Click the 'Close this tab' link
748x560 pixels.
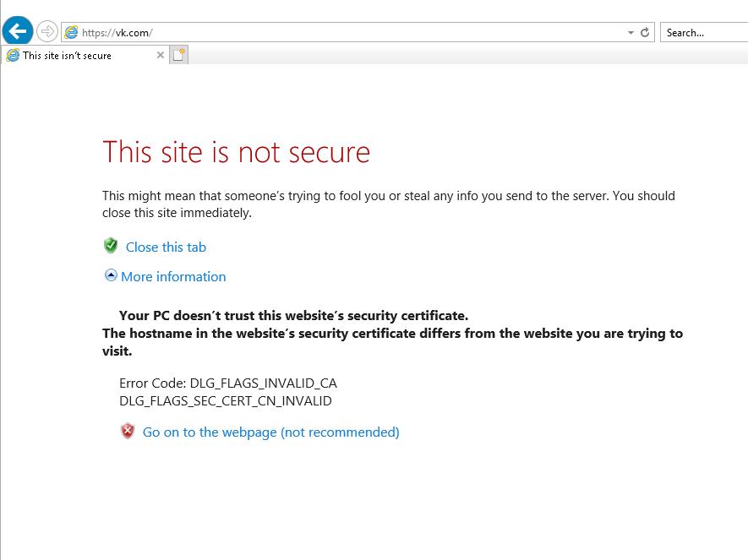[166, 247]
